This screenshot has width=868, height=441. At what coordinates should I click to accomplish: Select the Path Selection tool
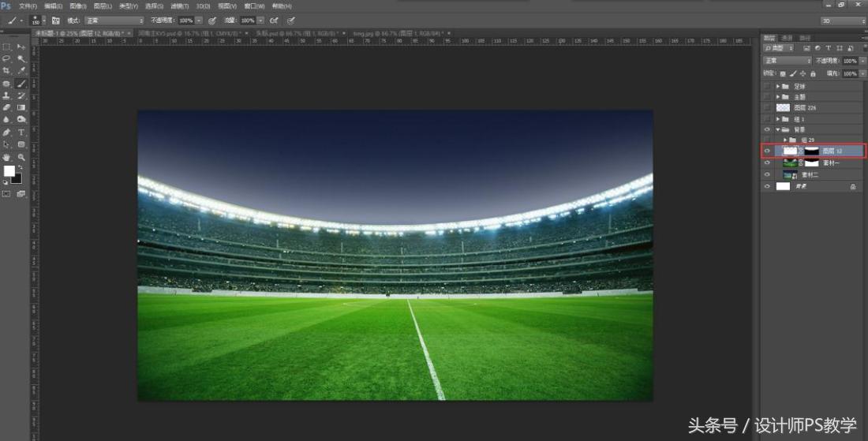click(6, 144)
